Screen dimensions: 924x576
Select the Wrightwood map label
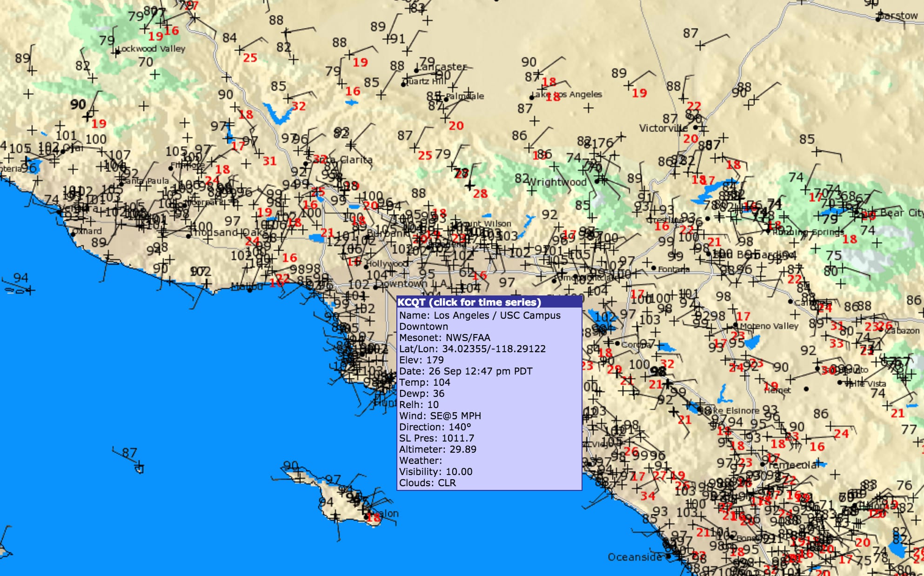coord(557,182)
